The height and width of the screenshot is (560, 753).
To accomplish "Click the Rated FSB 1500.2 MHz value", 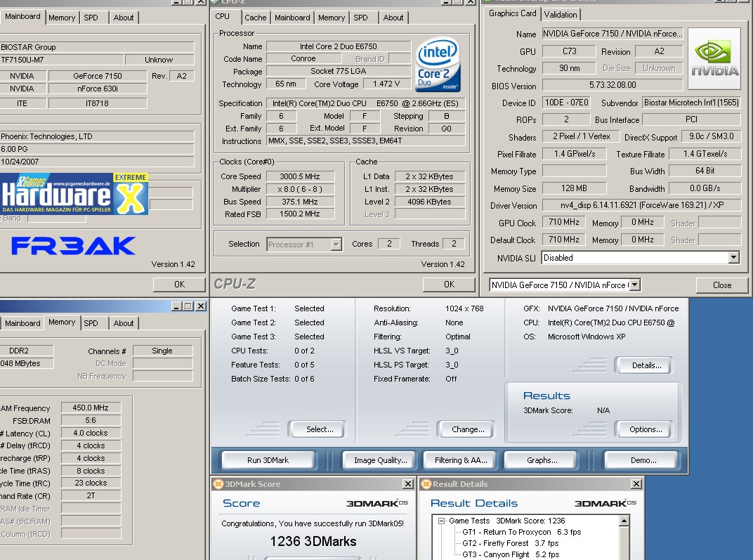I will [x=299, y=214].
